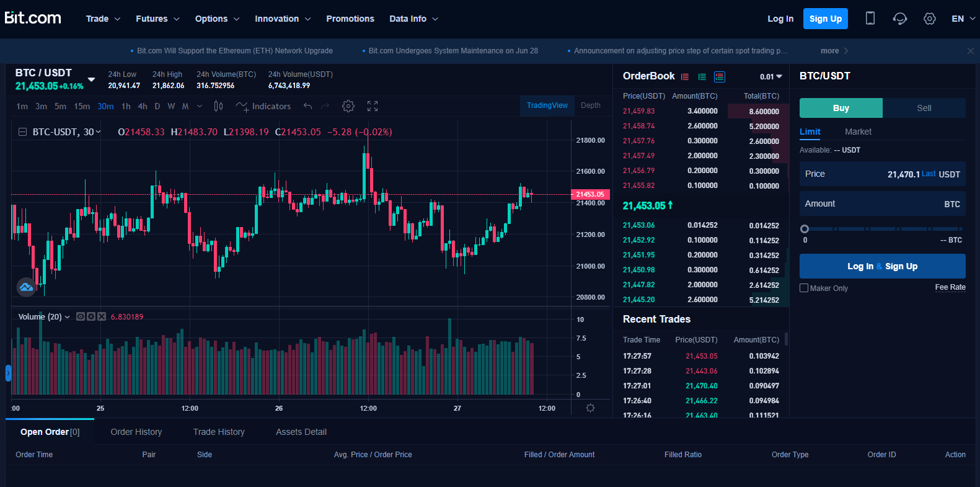The image size is (980, 487).
Task: View the Fee Rate link
Action: [x=950, y=287]
